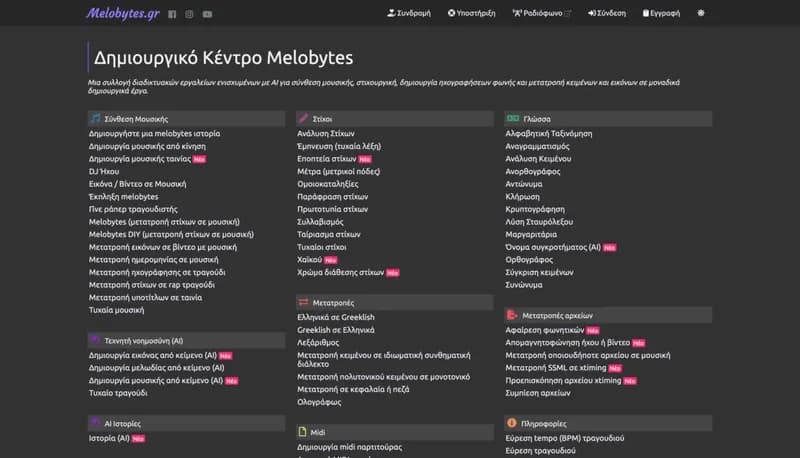Screen dimensions: 800x458
Task: Open the Melobytes Instagram icon
Action: pyautogui.click(x=189, y=14)
